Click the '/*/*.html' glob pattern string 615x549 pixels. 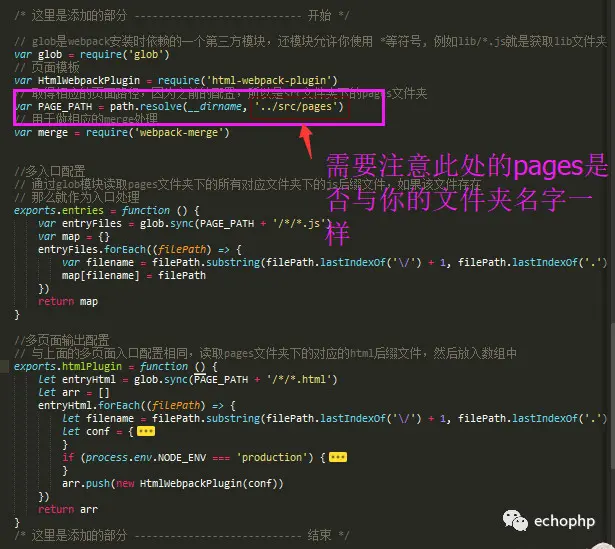point(300,380)
